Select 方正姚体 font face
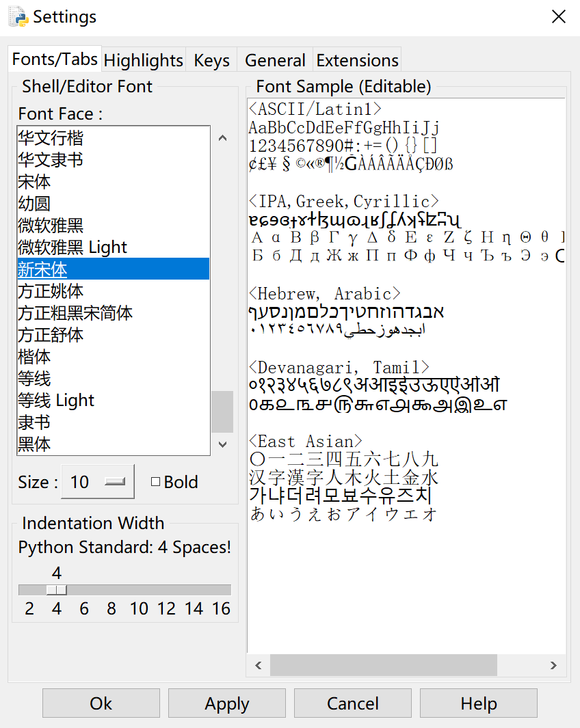Image resolution: width=580 pixels, height=728 pixels. coord(114,291)
